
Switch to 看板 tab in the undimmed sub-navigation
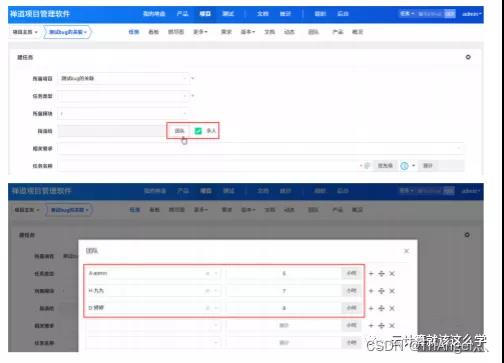(x=153, y=32)
